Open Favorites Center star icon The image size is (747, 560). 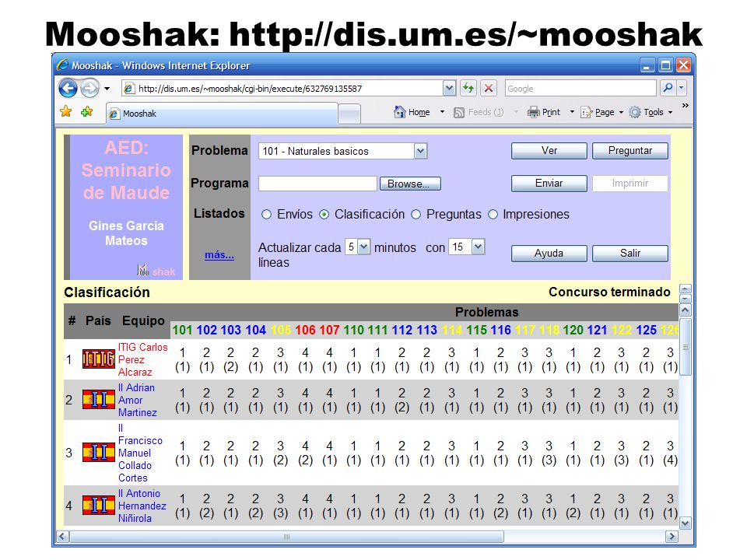(x=65, y=112)
